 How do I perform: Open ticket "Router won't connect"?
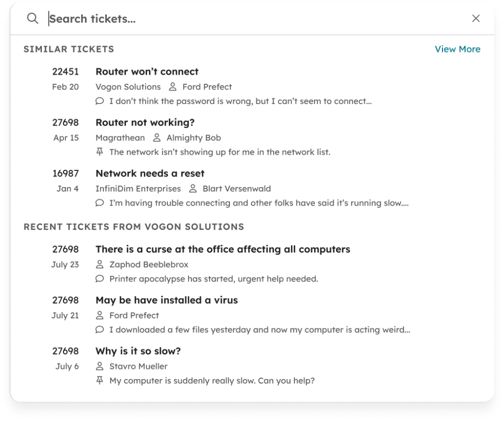[x=147, y=71]
